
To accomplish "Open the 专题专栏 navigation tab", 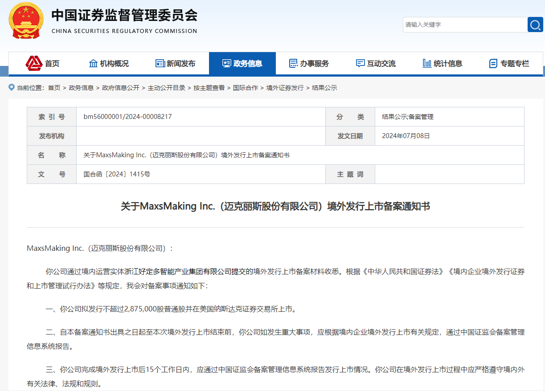I will (509, 63).
